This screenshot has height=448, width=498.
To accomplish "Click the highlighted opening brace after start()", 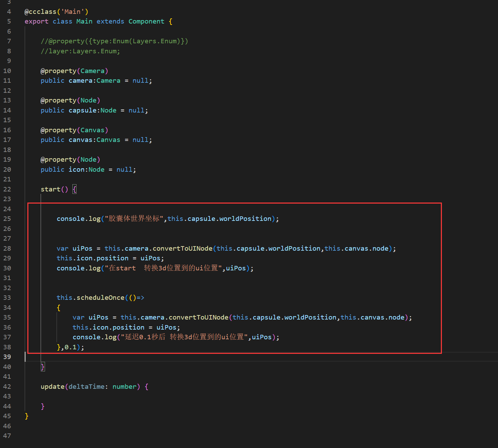I will [74, 189].
